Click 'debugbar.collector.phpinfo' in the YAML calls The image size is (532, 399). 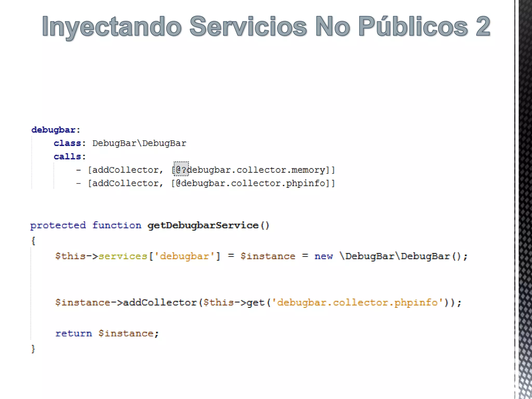253,183
